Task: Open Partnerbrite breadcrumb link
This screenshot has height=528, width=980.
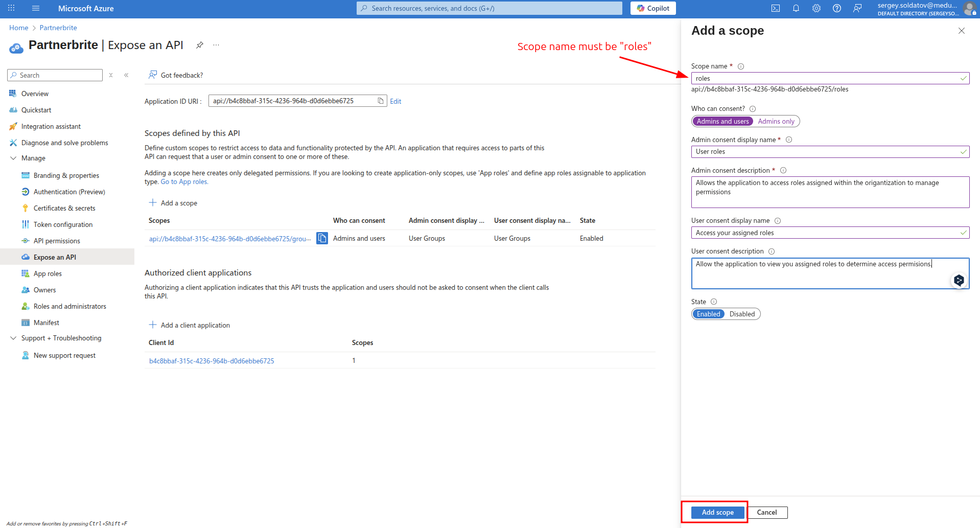Action: pyautogui.click(x=58, y=28)
